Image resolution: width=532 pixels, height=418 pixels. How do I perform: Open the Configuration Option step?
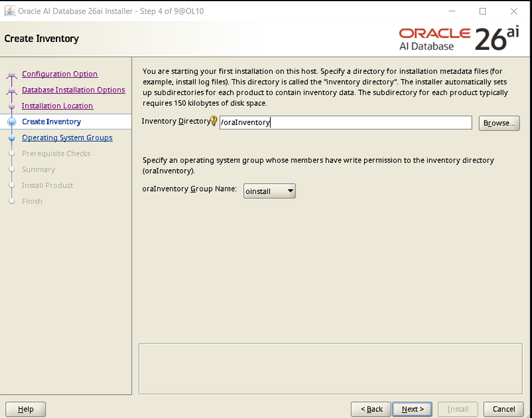click(x=60, y=74)
